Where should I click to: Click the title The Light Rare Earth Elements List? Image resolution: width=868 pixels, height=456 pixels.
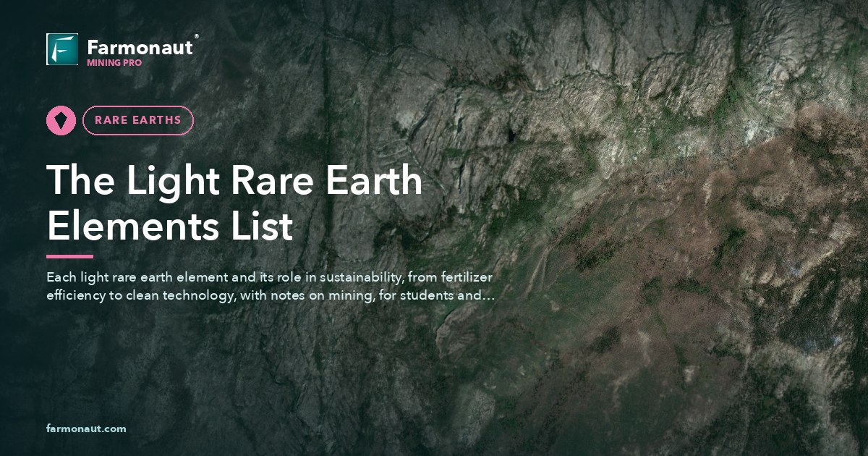tap(235, 203)
